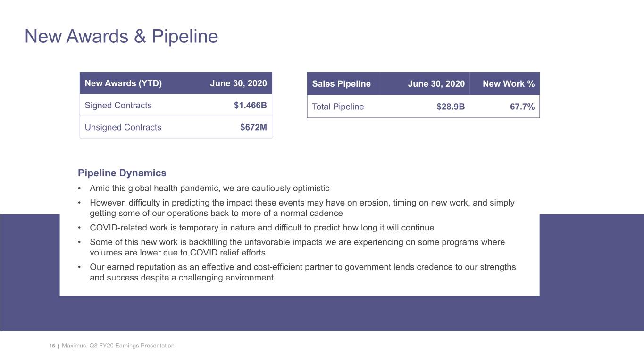644x362 pixels.
Task: Select the "Sales Pipeline" table header
Action: [x=341, y=84]
